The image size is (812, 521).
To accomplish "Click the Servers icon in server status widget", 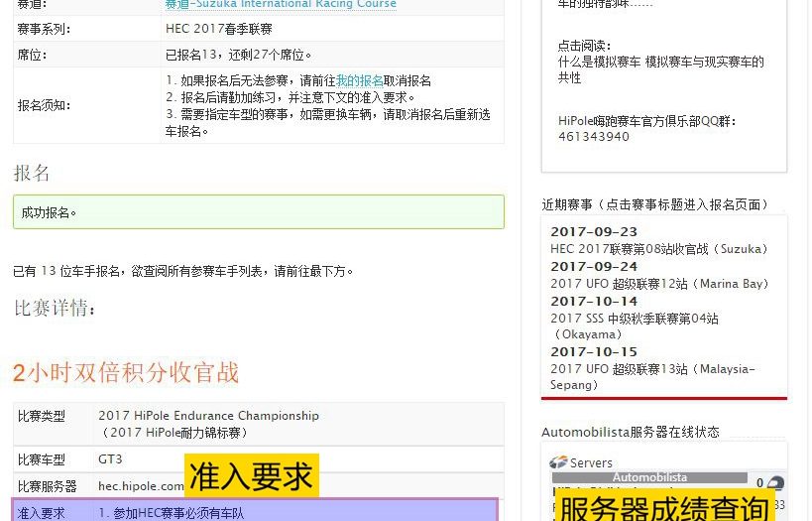I will click(x=558, y=461).
